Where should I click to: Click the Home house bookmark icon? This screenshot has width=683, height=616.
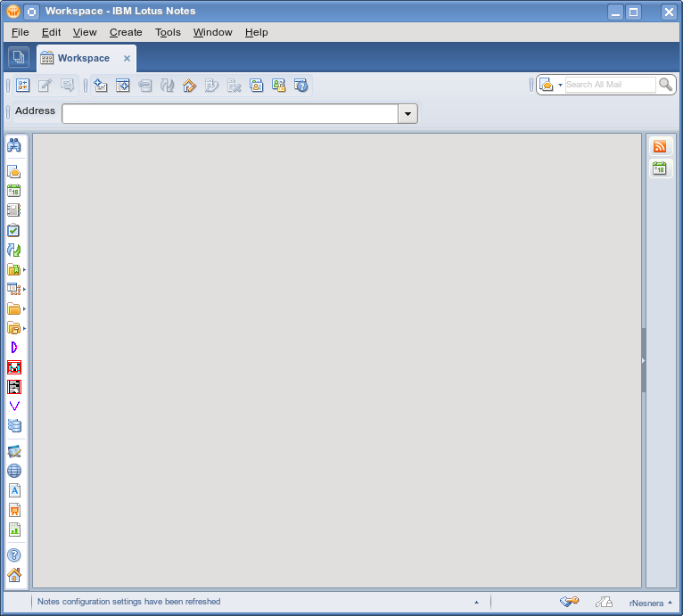click(13, 575)
